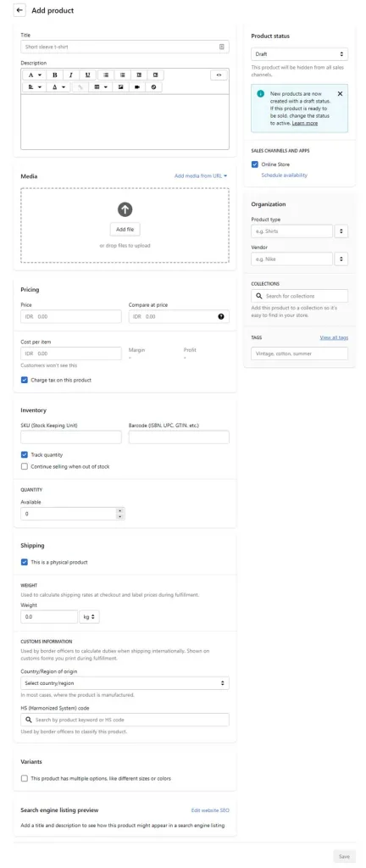Insert image into description
The width and height of the screenshot is (366, 868).
[120, 87]
